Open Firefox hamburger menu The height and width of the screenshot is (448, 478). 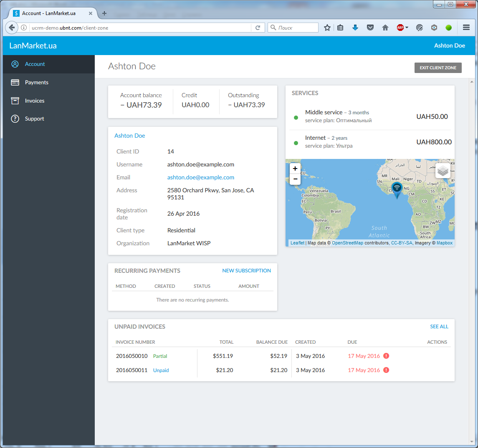tap(466, 28)
